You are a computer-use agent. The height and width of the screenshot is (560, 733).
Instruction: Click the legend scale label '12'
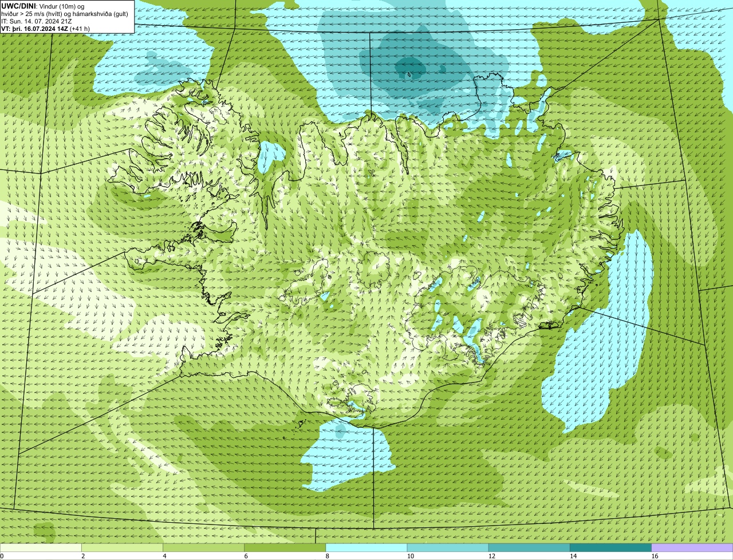point(491,556)
